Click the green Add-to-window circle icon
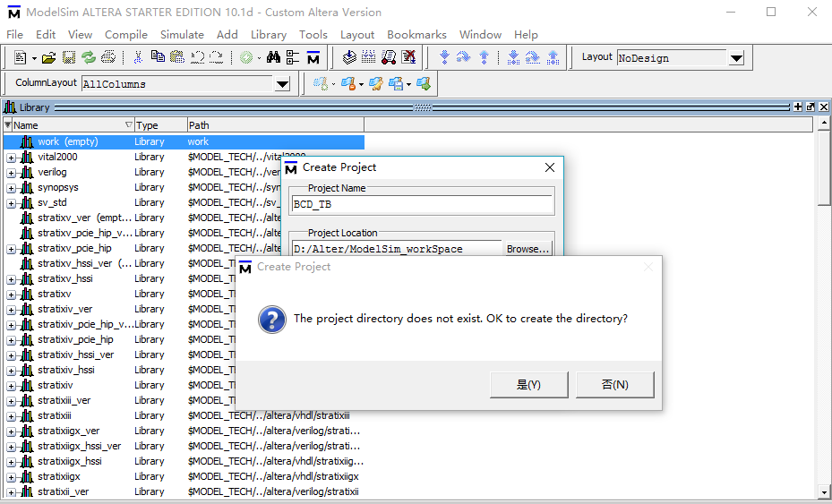832x504 pixels. (x=246, y=57)
